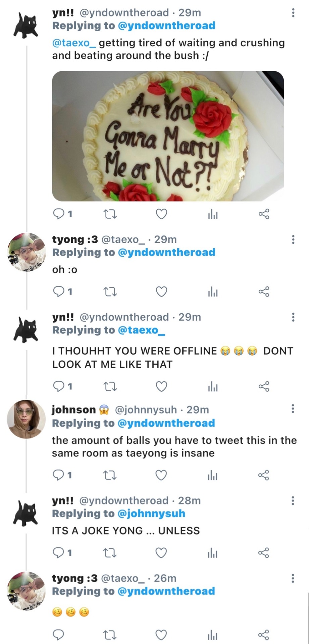Like the 'ITS A JOKE YONG' tweet
The height and width of the screenshot is (644, 309).
[x=161, y=553]
